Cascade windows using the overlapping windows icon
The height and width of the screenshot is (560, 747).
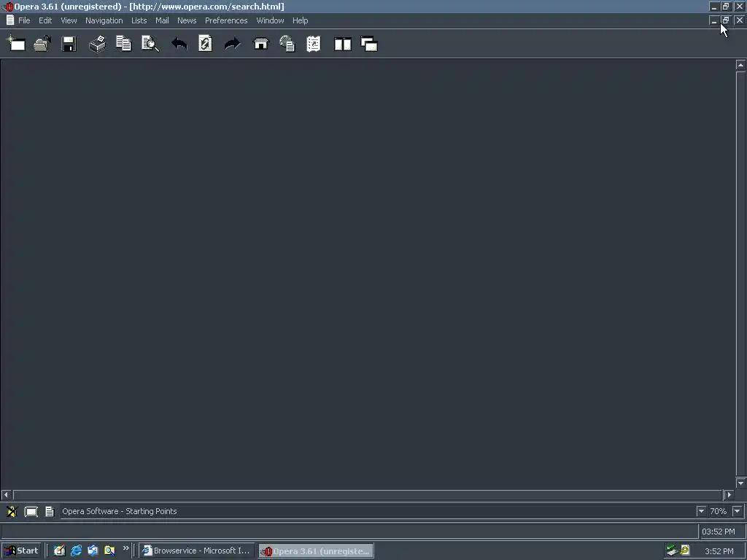point(369,44)
